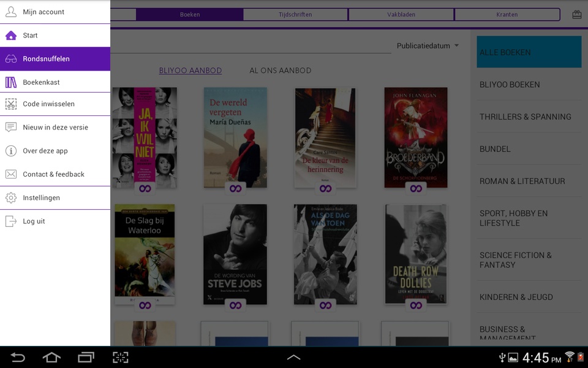588x368 pixels.
Task: Choose SPORT, HOBBY EN LIFESTYLE category
Action: point(529,218)
